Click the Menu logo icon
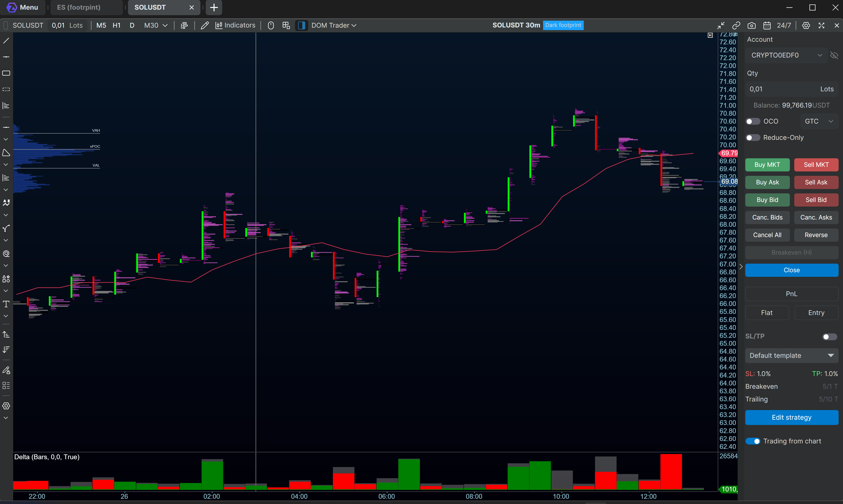Screen dimensions: 843x504 (x=12, y=7)
